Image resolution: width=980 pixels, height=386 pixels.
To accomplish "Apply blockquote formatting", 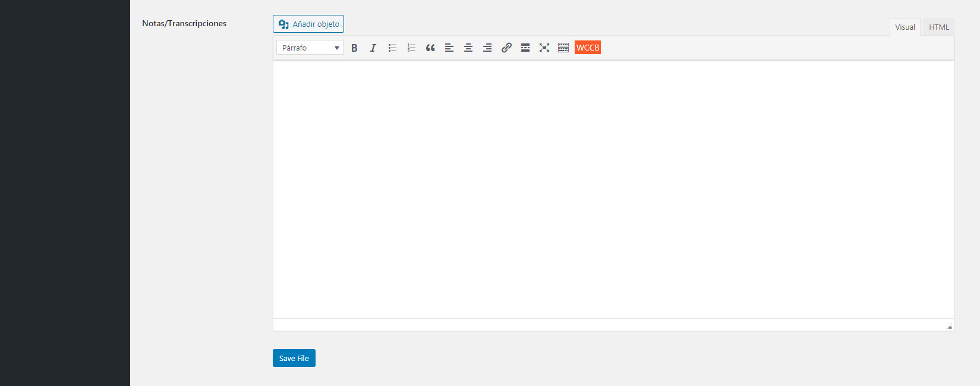I will 430,48.
